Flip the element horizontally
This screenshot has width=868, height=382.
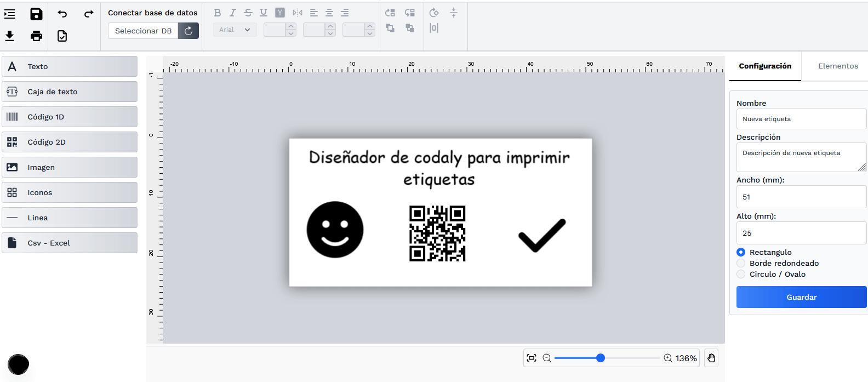298,13
